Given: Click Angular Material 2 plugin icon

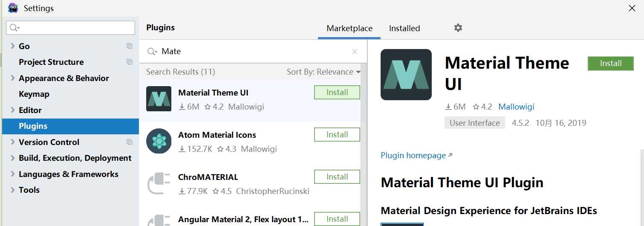Looking at the screenshot, I should coord(159,220).
